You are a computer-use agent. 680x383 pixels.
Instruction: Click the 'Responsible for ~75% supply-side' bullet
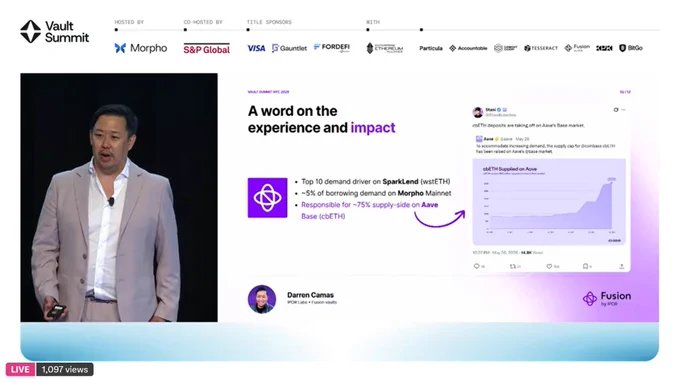point(369,205)
